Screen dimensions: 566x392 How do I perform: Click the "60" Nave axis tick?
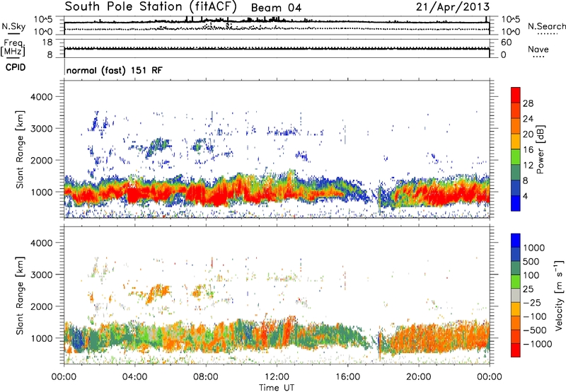pyautogui.click(x=507, y=42)
